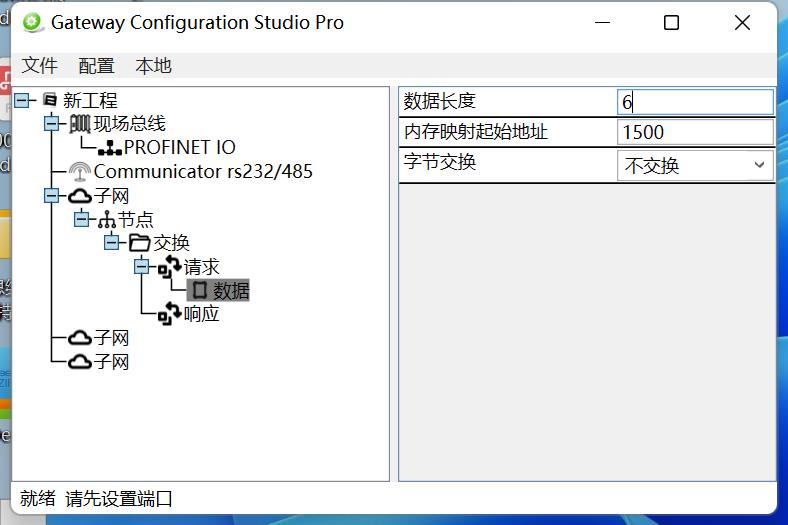
Task: Open the 字节交换 dropdown showing 不交换
Action: 695,165
